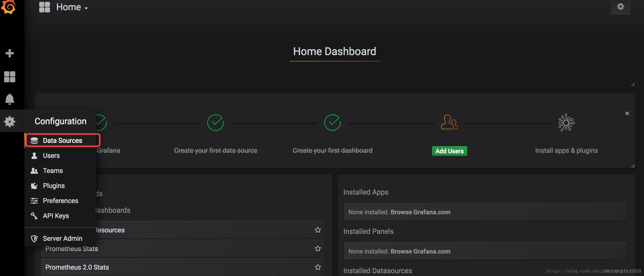Open Plugins from the Configuration menu
The image size is (644, 276).
point(54,186)
